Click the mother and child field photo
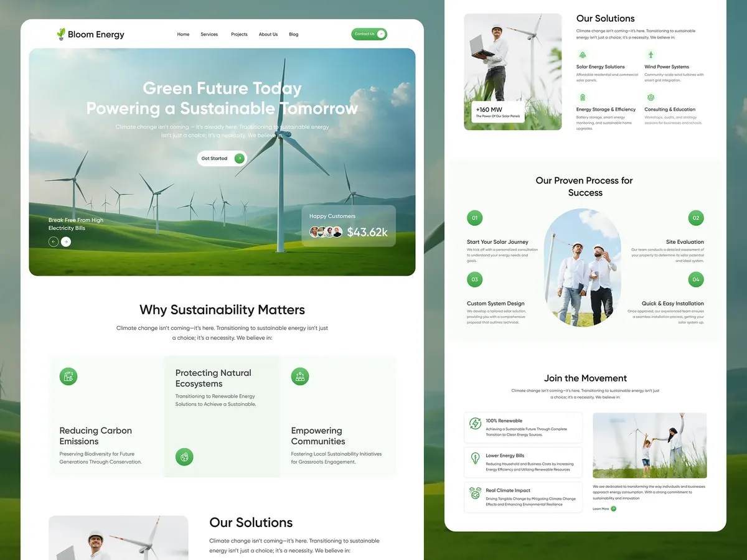This screenshot has height=560, width=747. click(x=650, y=446)
